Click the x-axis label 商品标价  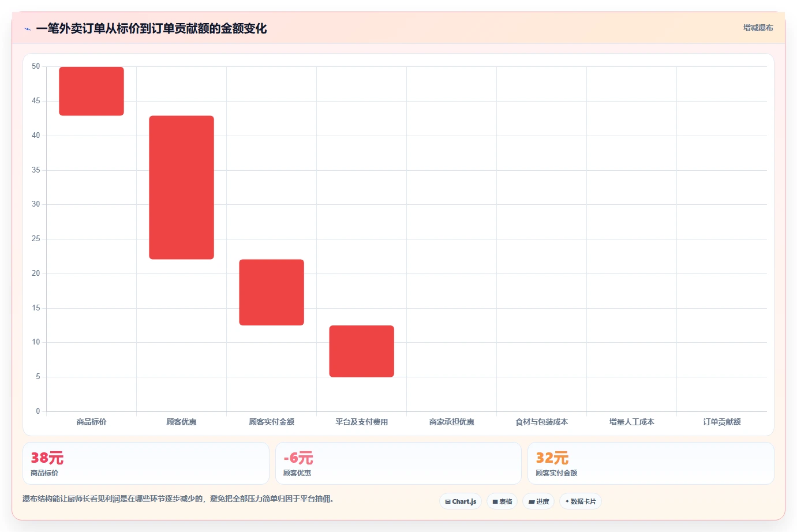91,422
